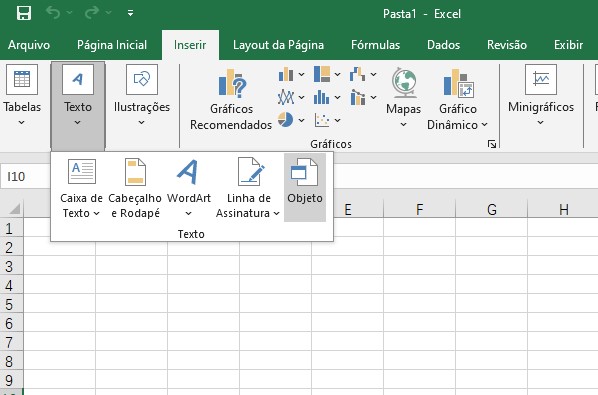Click the Save floppy disk icon
The width and height of the screenshot is (598, 395).
coord(24,13)
